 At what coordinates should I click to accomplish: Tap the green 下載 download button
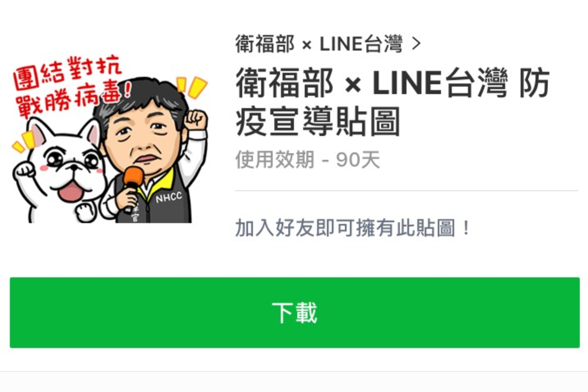(x=294, y=312)
